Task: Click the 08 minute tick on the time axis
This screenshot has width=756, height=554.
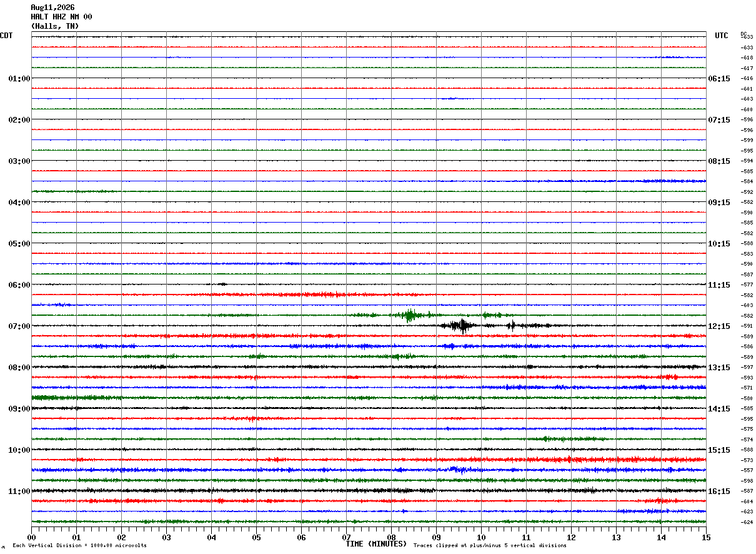Action: 391,536
